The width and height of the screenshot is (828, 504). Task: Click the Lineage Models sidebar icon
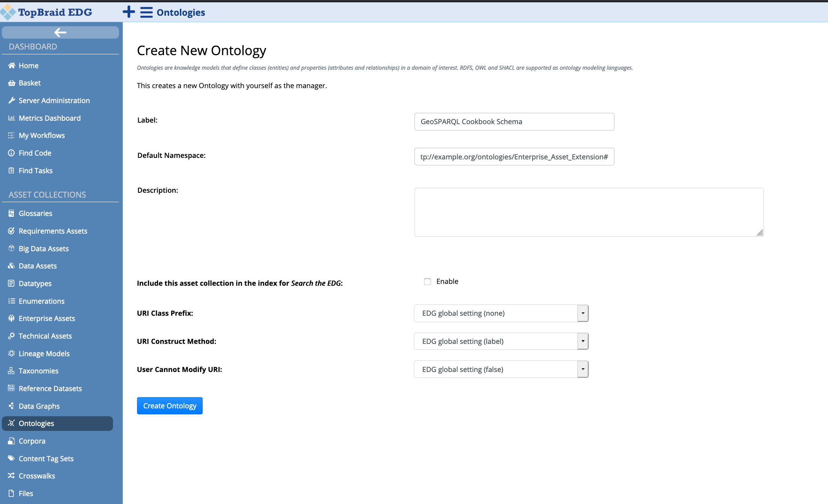(11, 353)
